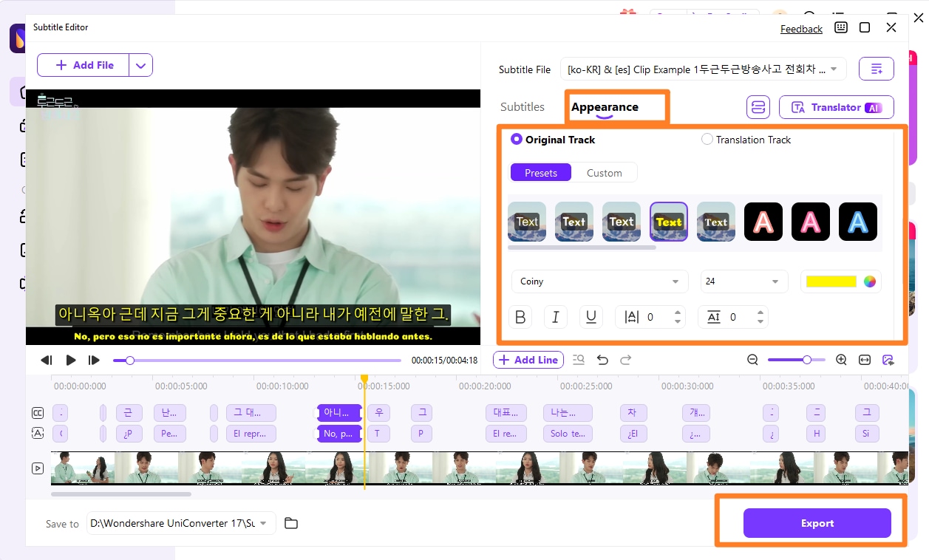
Task: Open the Custom presets tab
Action: (604, 172)
